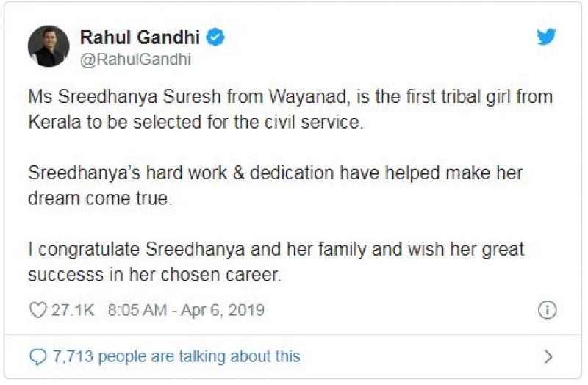Viewport: 588px width, 385px height.
Task: Click the Twitter bird logo
Action: click(546, 37)
